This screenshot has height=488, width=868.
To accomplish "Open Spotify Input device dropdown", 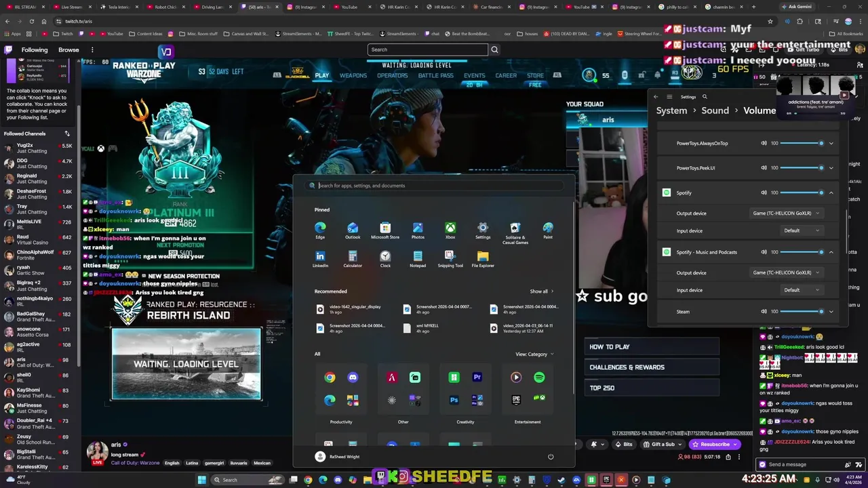I will coord(802,230).
